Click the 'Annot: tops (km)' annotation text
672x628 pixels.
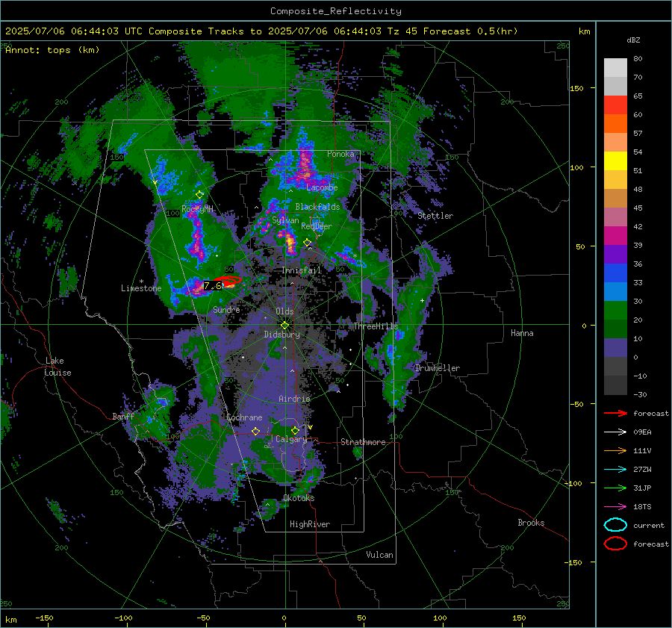(x=52, y=50)
